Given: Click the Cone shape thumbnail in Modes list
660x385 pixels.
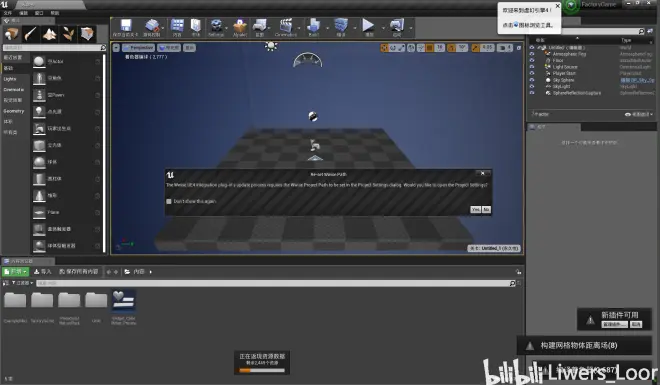Looking at the screenshot, I should 39,196.
